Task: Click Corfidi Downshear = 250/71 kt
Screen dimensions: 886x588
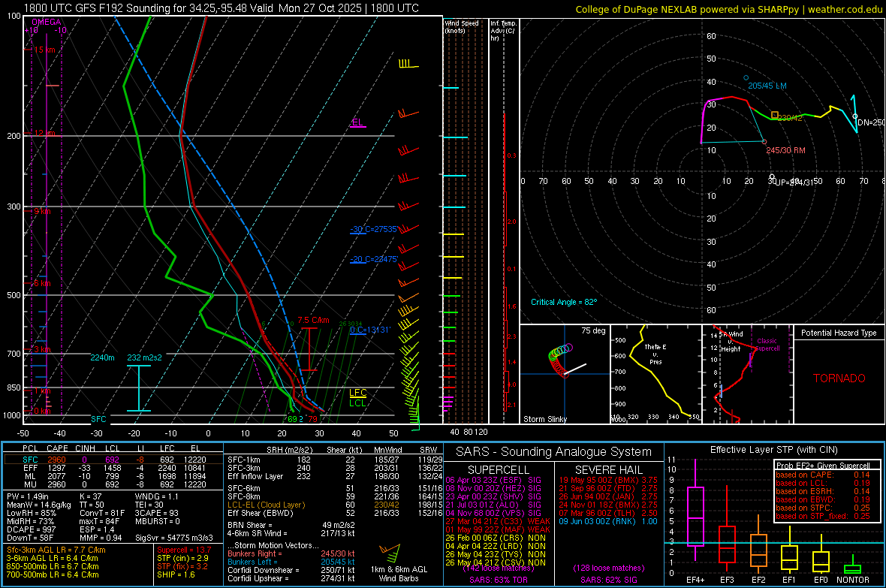Action: 291,571
